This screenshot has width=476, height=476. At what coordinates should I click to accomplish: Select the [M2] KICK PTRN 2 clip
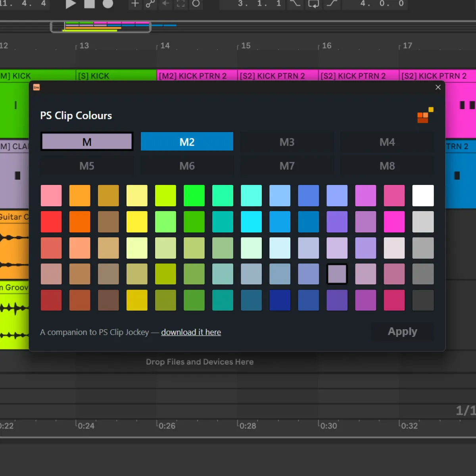(197, 75)
